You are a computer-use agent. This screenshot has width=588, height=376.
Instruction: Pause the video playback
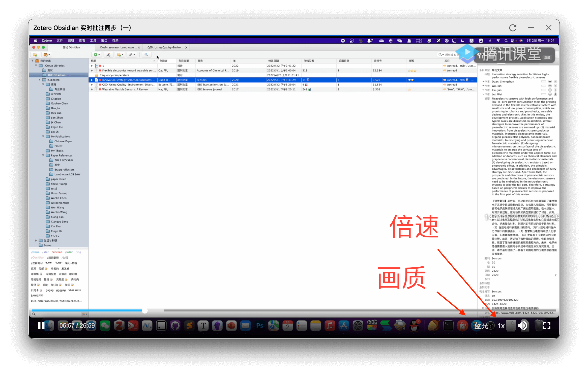point(41,326)
